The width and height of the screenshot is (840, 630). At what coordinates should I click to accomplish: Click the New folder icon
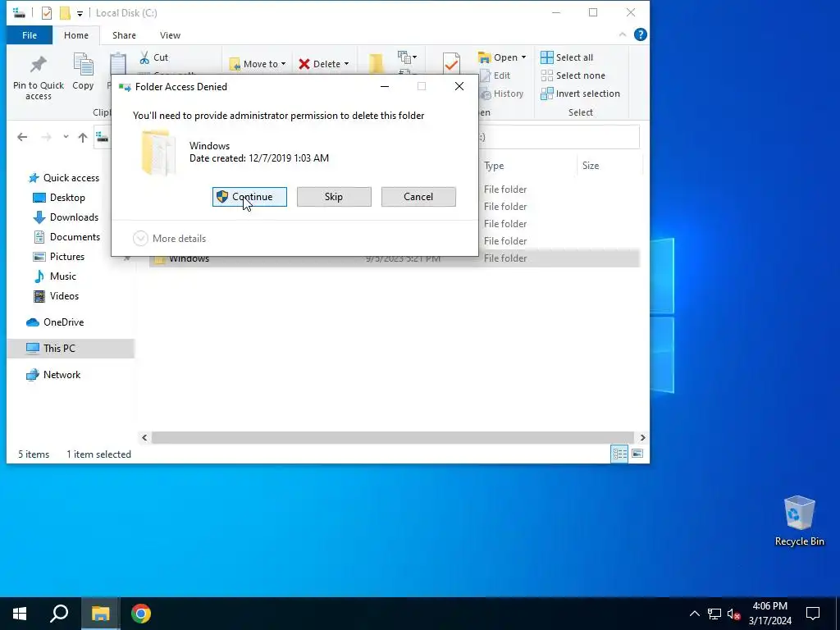pos(376,63)
